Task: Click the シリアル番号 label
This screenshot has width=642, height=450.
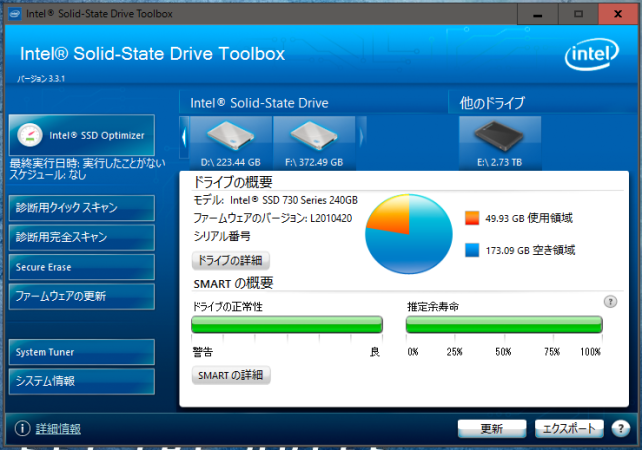Action: [222, 236]
